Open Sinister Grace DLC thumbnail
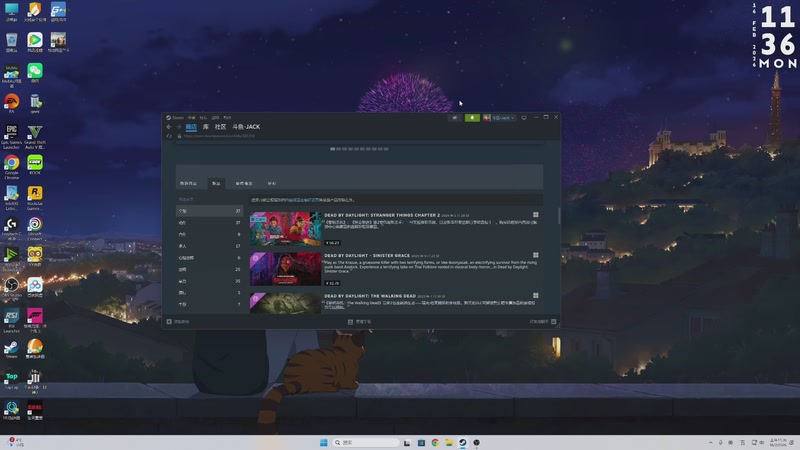 click(x=286, y=269)
